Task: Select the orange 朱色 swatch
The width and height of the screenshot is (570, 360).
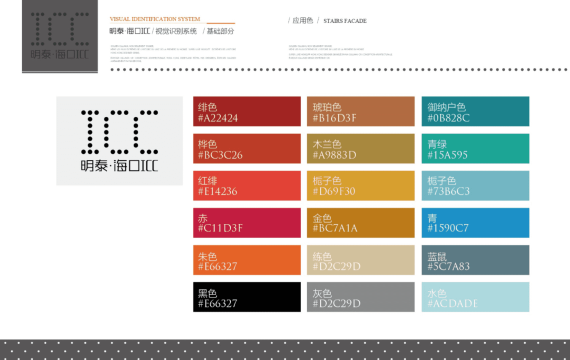Action: pyautogui.click(x=247, y=260)
